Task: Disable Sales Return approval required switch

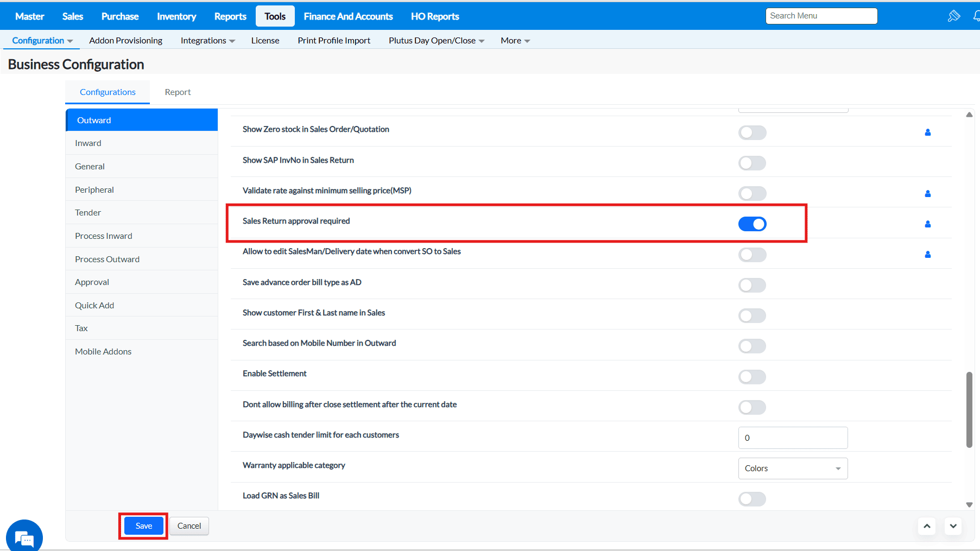Action: [x=752, y=224]
